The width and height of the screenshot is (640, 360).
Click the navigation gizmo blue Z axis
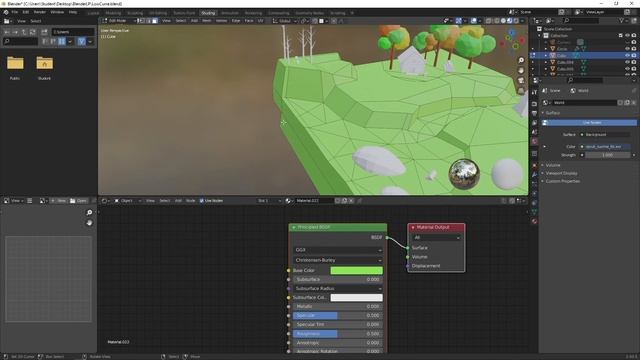pyautogui.click(x=512, y=33)
